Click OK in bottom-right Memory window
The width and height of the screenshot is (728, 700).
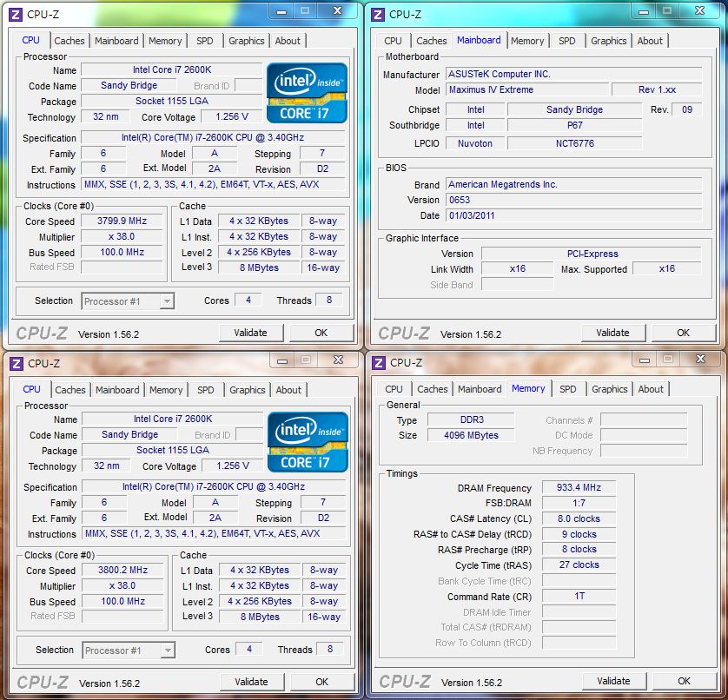(685, 681)
